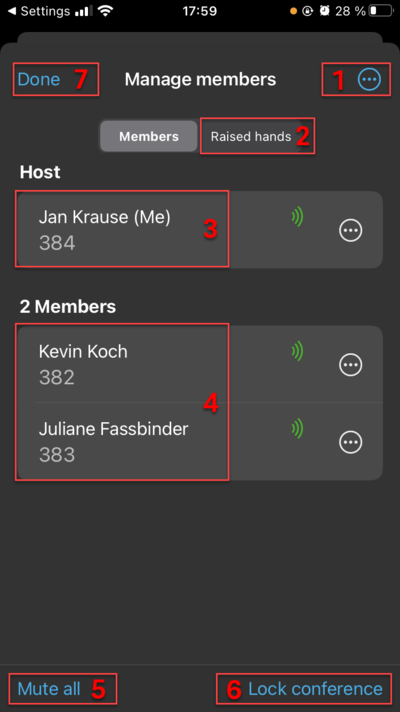Tap the alarm clock status icon
Viewport: 400px width, 712px height.
click(324, 11)
